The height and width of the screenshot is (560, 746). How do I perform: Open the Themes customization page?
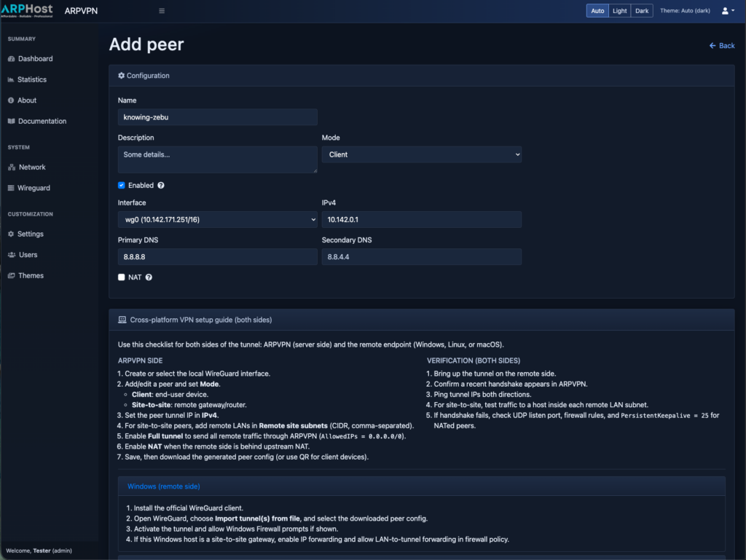[31, 275]
